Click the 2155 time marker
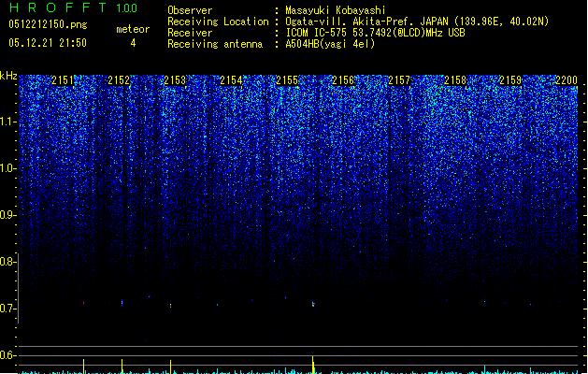 287,79
